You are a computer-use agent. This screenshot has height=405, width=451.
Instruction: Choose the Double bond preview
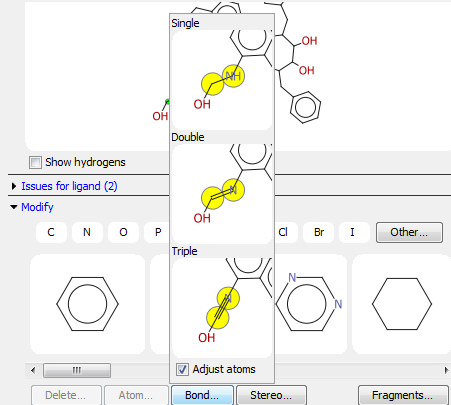(x=222, y=194)
